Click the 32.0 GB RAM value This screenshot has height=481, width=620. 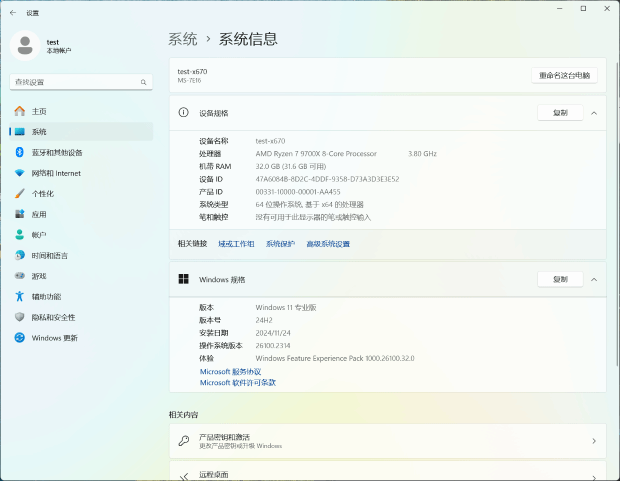tap(291, 166)
